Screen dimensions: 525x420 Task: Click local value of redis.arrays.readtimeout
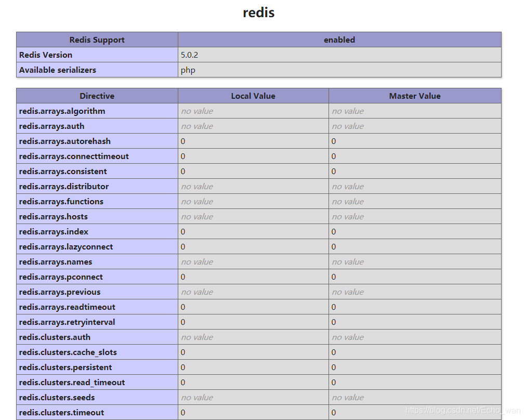tap(183, 307)
